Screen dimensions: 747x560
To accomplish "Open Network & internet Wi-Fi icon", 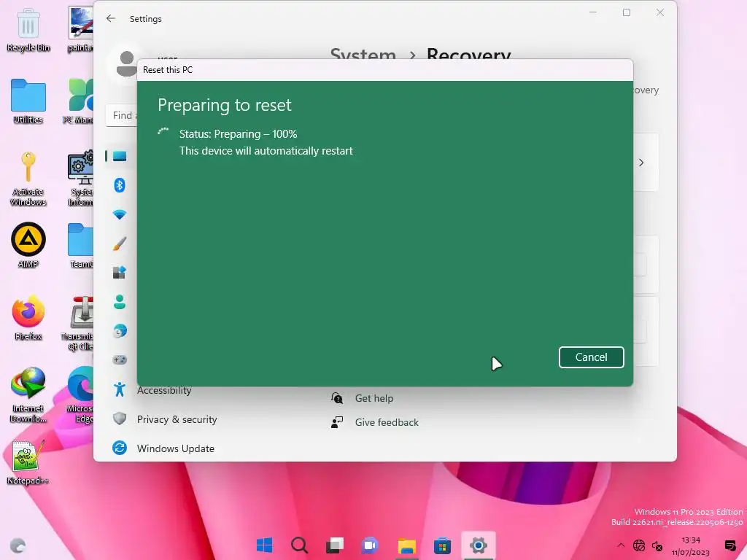I will (120, 214).
